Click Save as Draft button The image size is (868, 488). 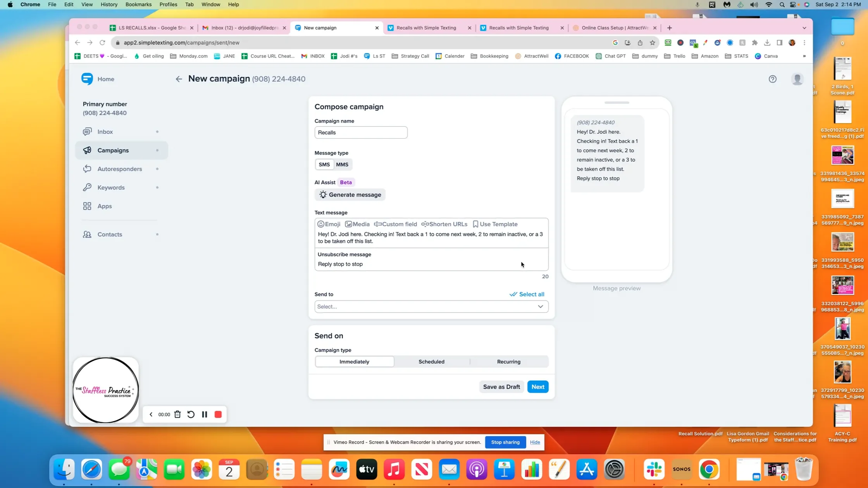point(501,387)
